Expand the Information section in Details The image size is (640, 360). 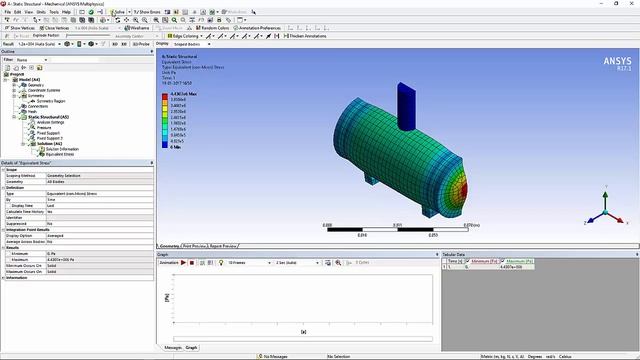point(3,278)
